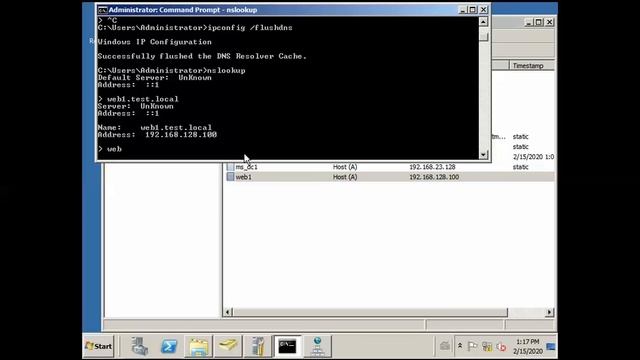Click Host (A) type of web1 row
The width and height of the screenshot is (640, 360).
pos(345,177)
